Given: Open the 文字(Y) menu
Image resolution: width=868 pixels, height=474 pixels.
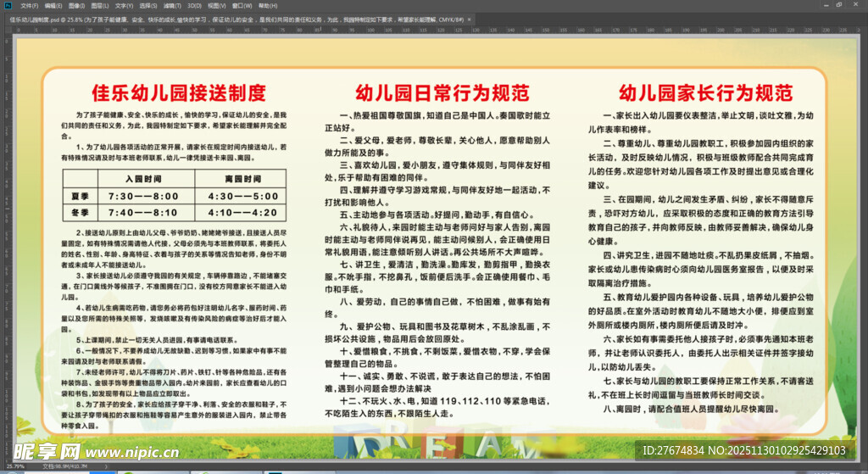Looking at the screenshot, I should point(124,6).
